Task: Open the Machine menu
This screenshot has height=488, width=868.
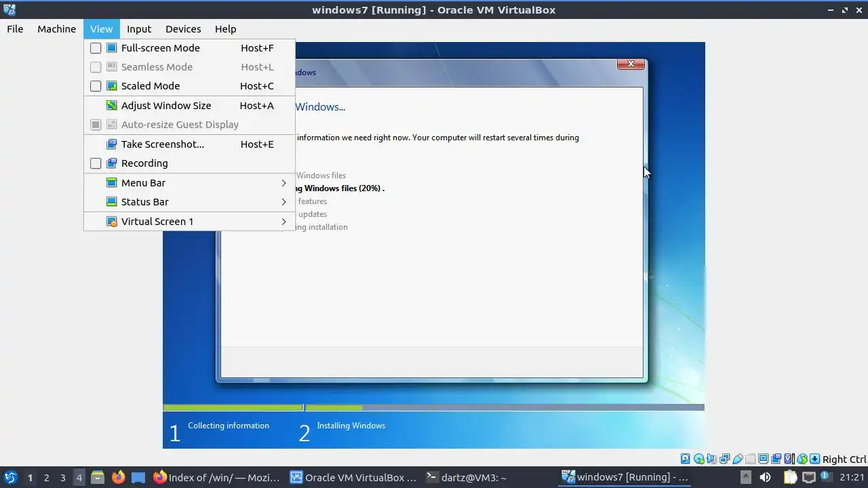Action: [x=56, y=29]
